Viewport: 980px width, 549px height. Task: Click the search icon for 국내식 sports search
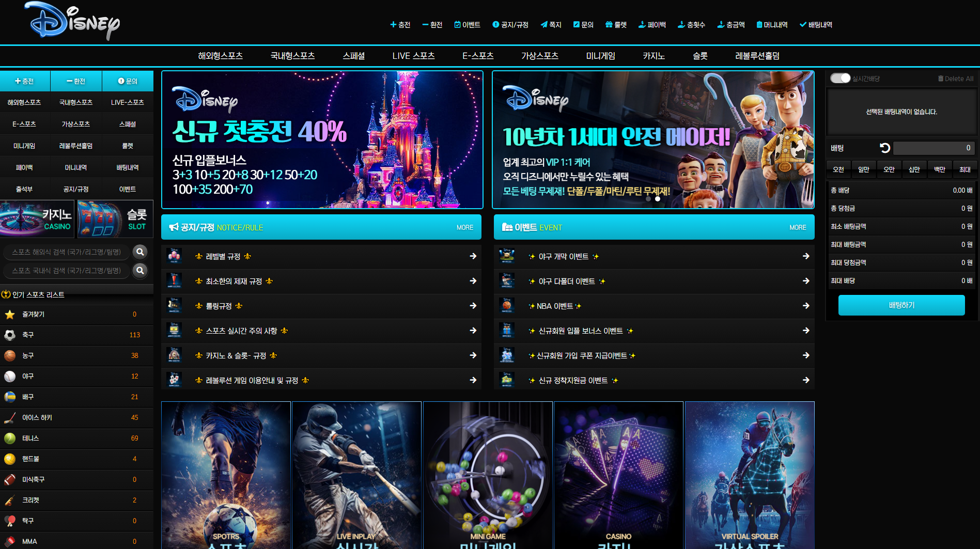[x=140, y=270]
